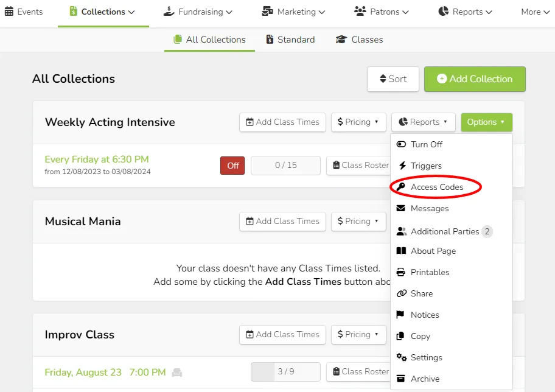Image resolution: width=555 pixels, height=392 pixels.
Task: Click the lightning bolt Triggers icon
Action: pyautogui.click(x=402, y=166)
